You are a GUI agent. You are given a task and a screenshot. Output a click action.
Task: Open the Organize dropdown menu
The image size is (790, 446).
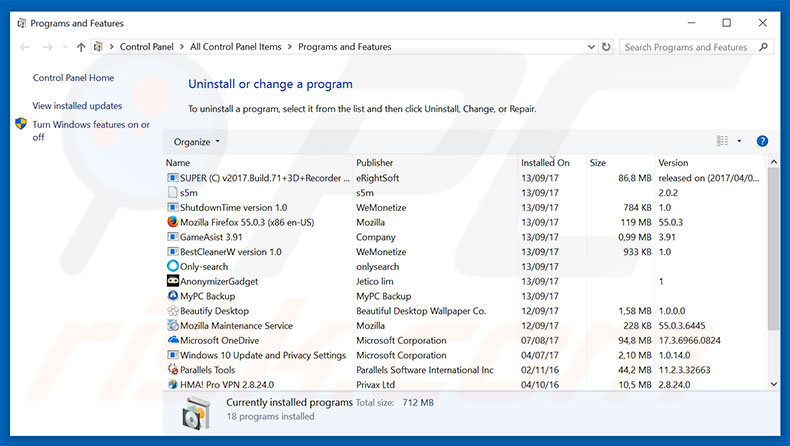[196, 142]
